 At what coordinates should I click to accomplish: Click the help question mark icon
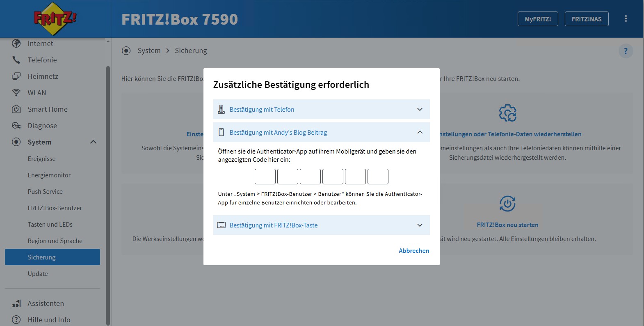pos(626,51)
